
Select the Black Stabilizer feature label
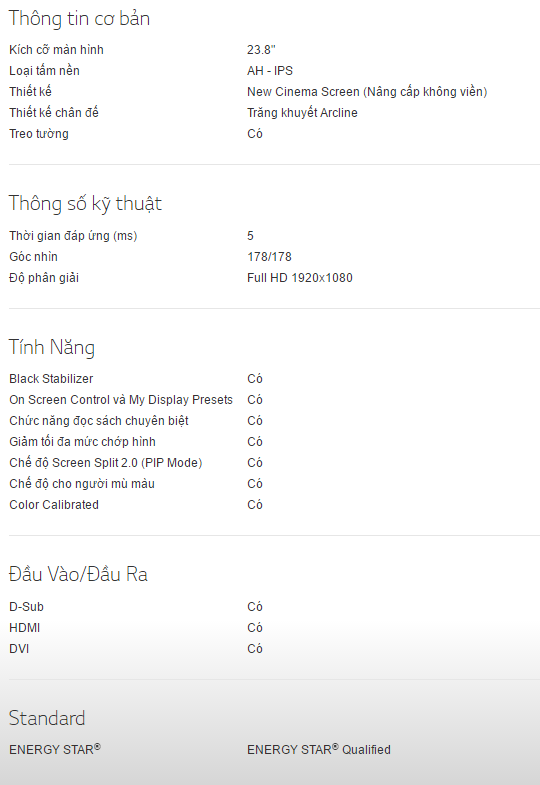coord(51,379)
